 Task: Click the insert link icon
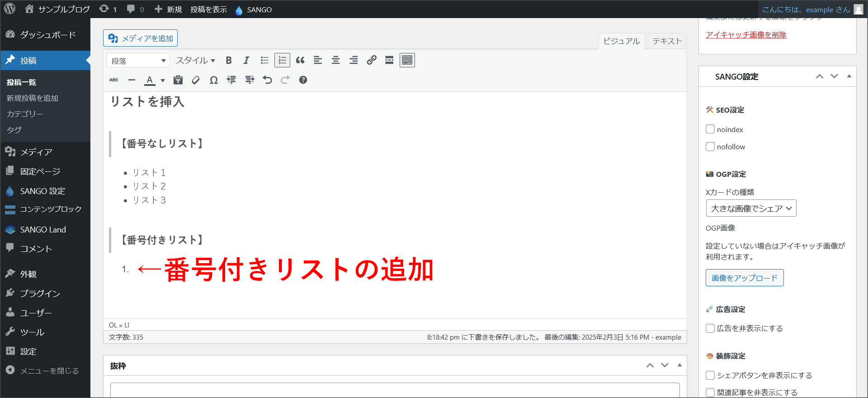pyautogui.click(x=372, y=60)
